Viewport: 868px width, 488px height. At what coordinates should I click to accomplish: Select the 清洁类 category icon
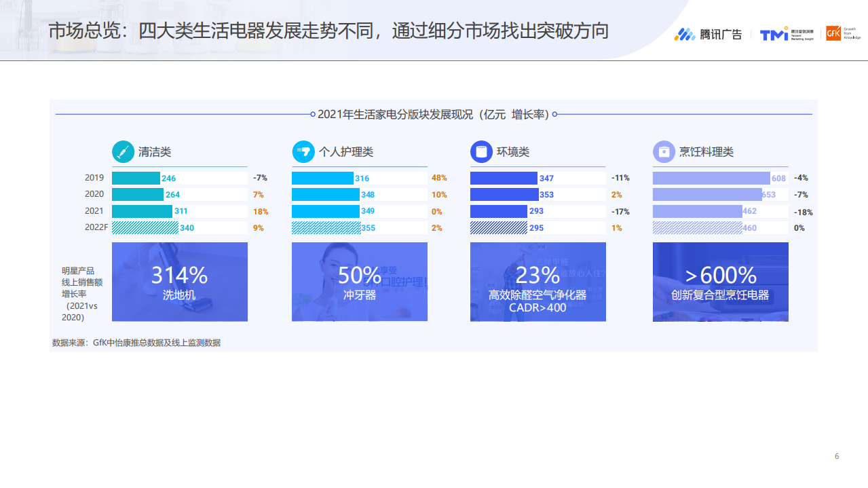pyautogui.click(x=122, y=151)
